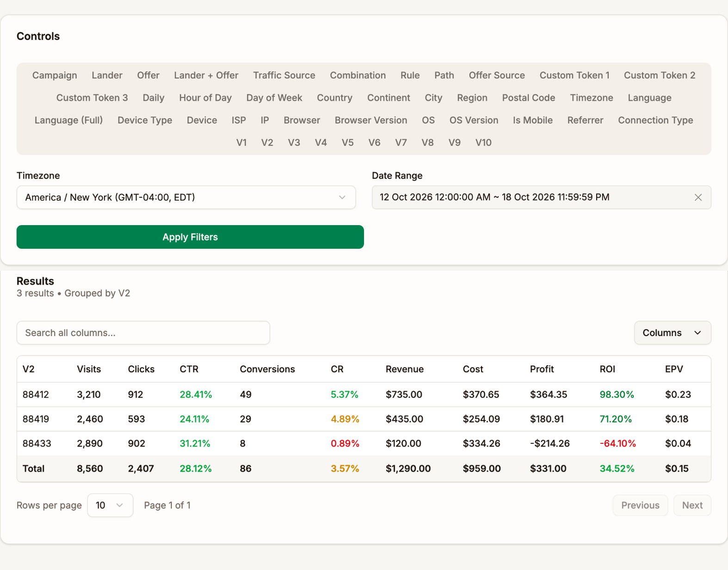Sort by Visits column header
This screenshot has width=728, height=570.
(x=89, y=369)
